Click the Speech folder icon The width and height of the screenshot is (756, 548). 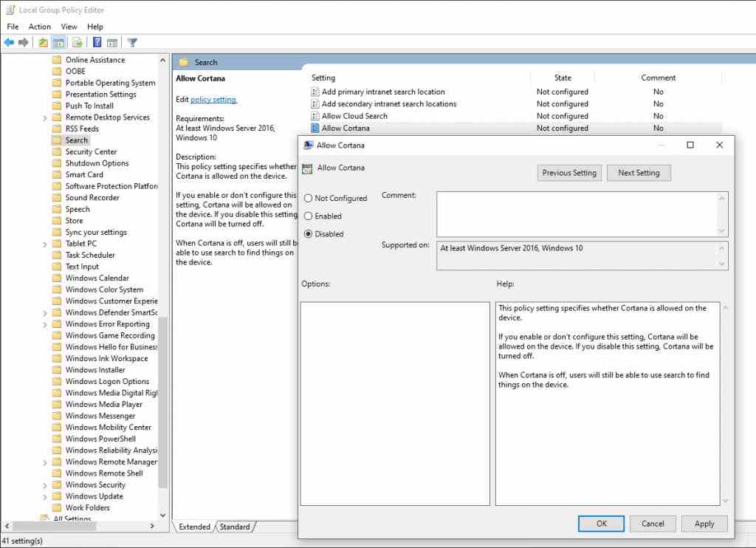pos(57,209)
